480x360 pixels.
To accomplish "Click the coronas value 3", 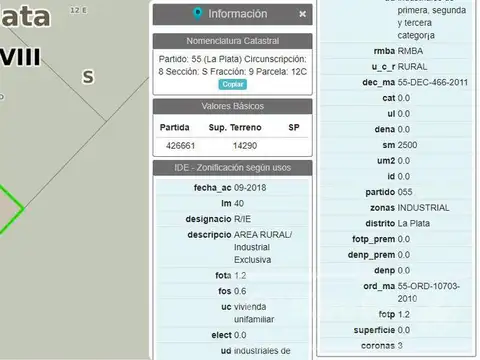I will (x=400, y=346).
